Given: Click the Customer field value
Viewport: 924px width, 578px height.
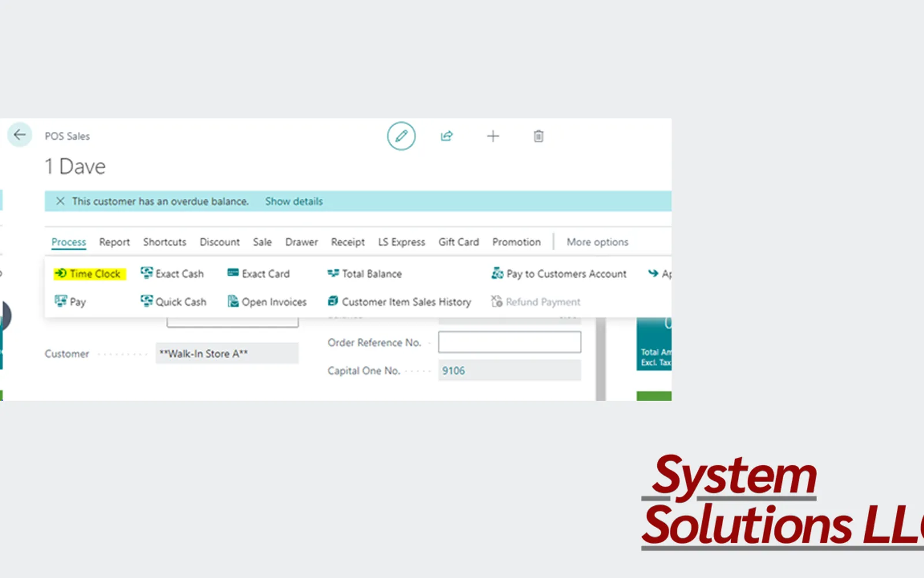Looking at the screenshot, I should [227, 354].
